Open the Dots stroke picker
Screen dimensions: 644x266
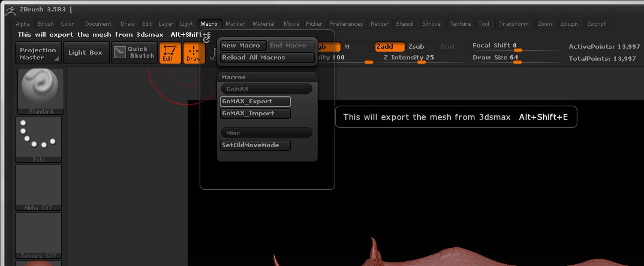(x=38, y=138)
